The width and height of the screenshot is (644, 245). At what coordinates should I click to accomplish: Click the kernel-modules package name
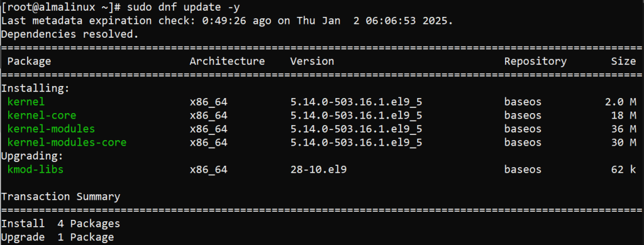point(51,129)
